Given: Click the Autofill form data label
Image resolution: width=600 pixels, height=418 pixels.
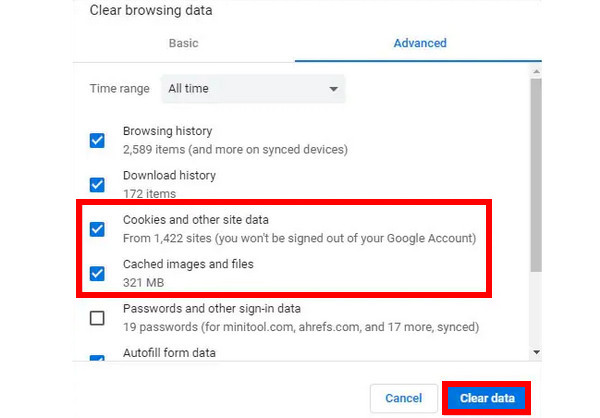Looking at the screenshot, I should (x=169, y=353).
